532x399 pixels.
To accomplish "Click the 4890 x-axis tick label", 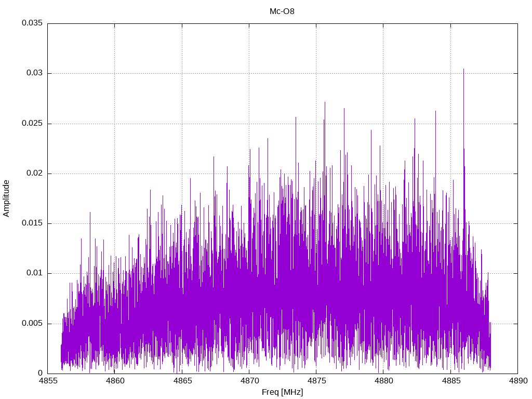I will (x=517, y=381).
